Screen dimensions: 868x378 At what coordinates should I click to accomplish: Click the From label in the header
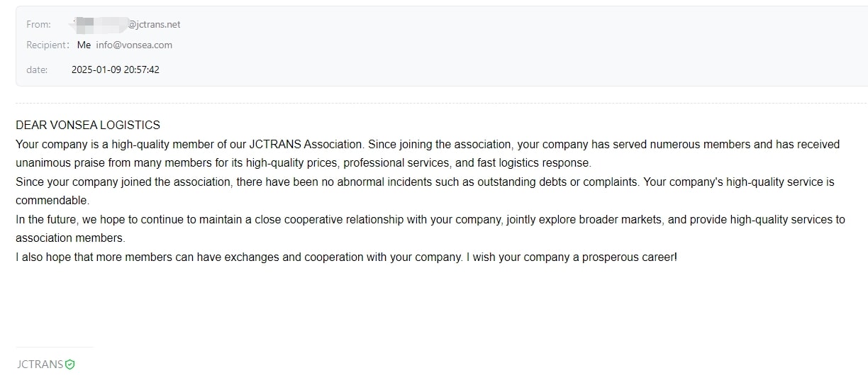[x=38, y=24]
